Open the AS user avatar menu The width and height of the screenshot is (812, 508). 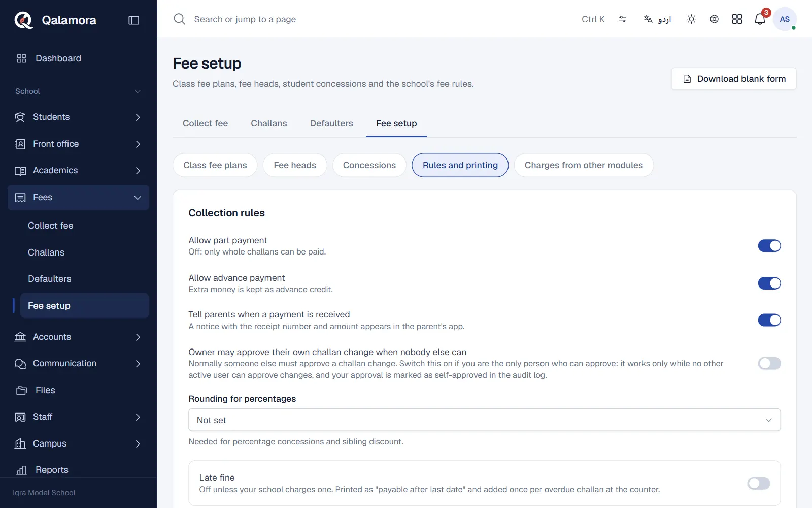coord(785,19)
